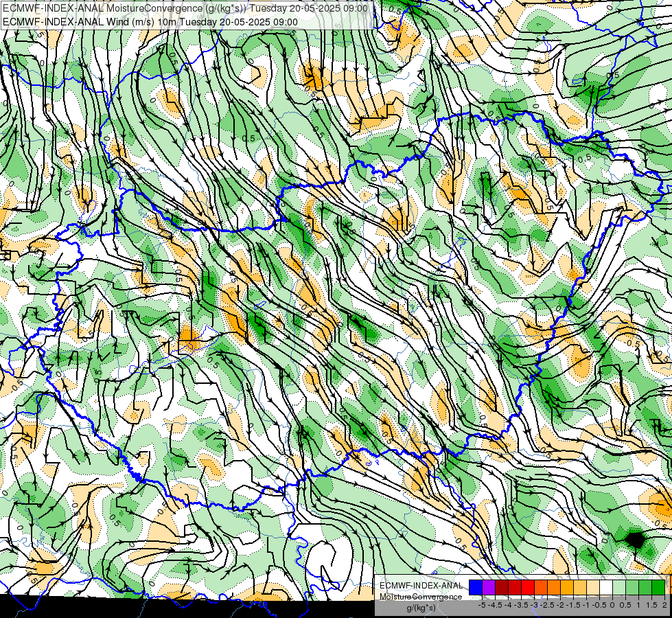Pick the amber swatch between -2 and -1.5

click(x=567, y=588)
